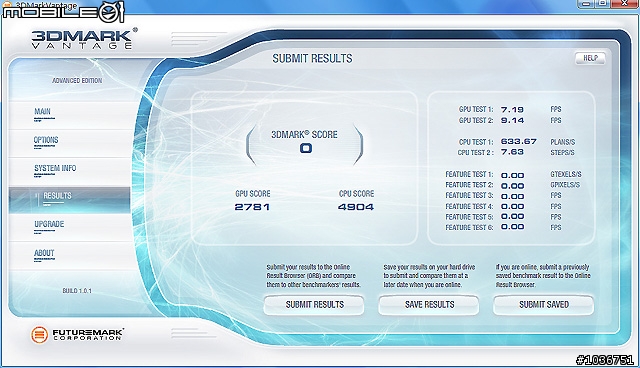Click the SUBMIT RESULTS button
Image resolution: width=640 pixels, height=368 pixels.
point(314,305)
